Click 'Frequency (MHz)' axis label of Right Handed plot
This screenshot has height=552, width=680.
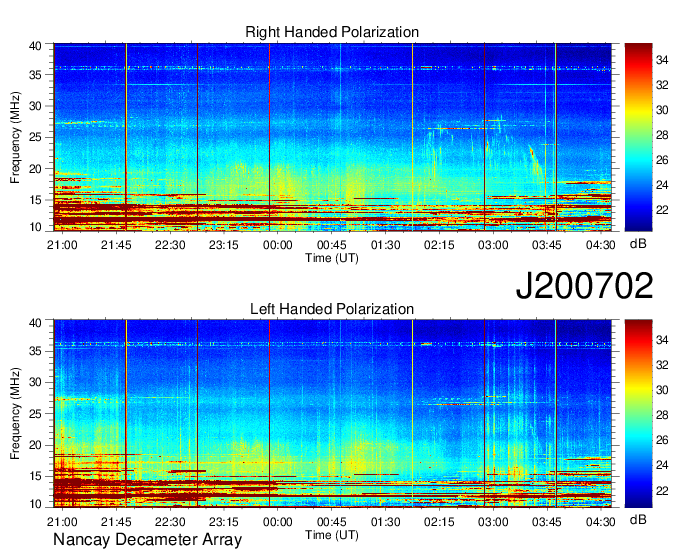[x=15, y=137]
